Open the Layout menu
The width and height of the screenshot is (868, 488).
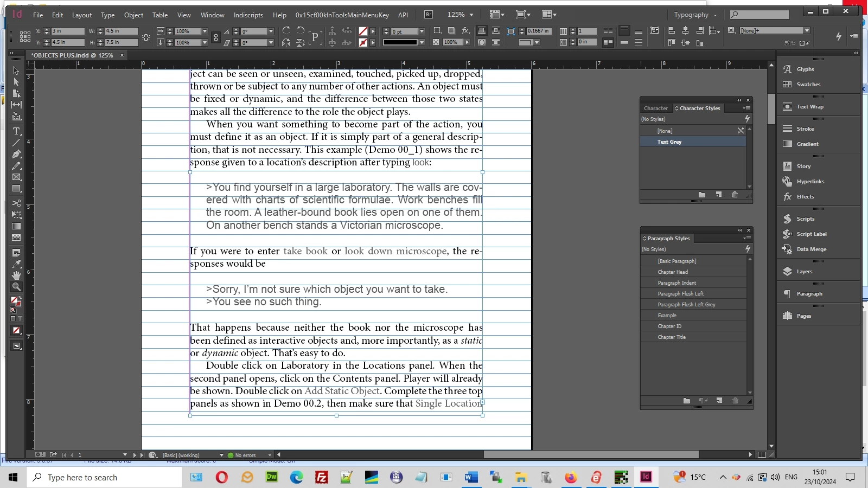click(82, 15)
